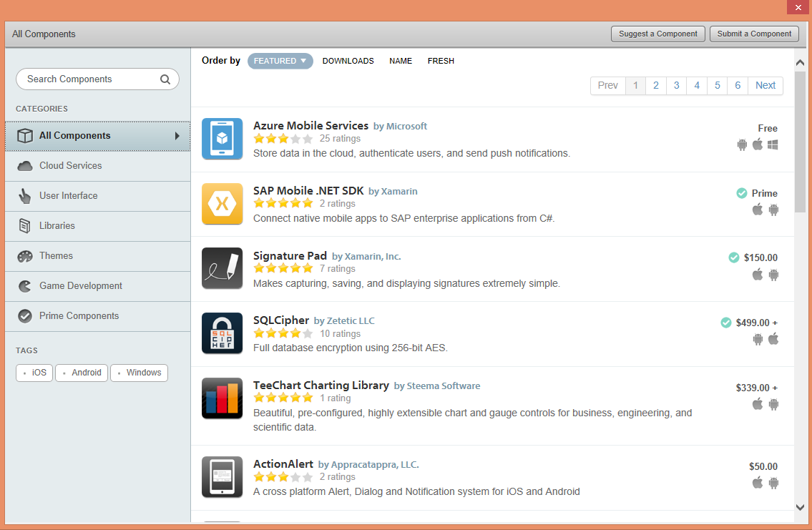The width and height of the screenshot is (812, 530).
Task: Click the Windows platform icon on Azure row
Action: 773,144
